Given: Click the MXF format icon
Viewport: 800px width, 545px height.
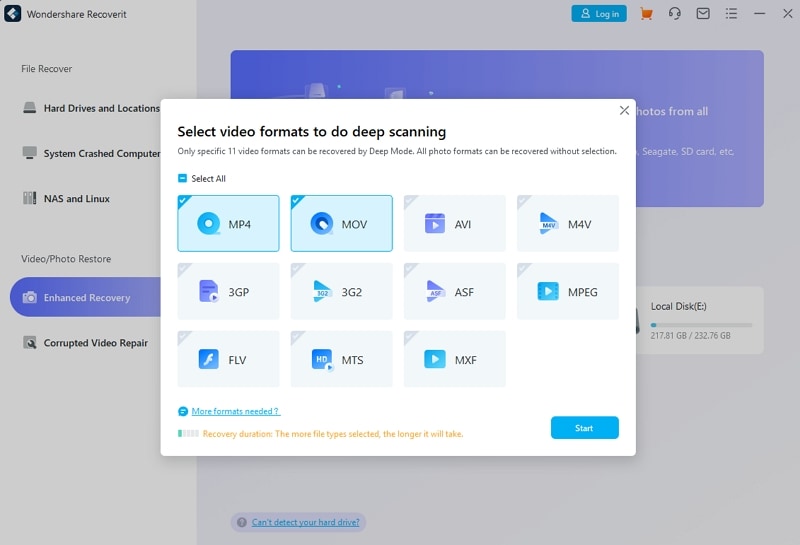Looking at the screenshot, I should pyautogui.click(x=435, y=359).
